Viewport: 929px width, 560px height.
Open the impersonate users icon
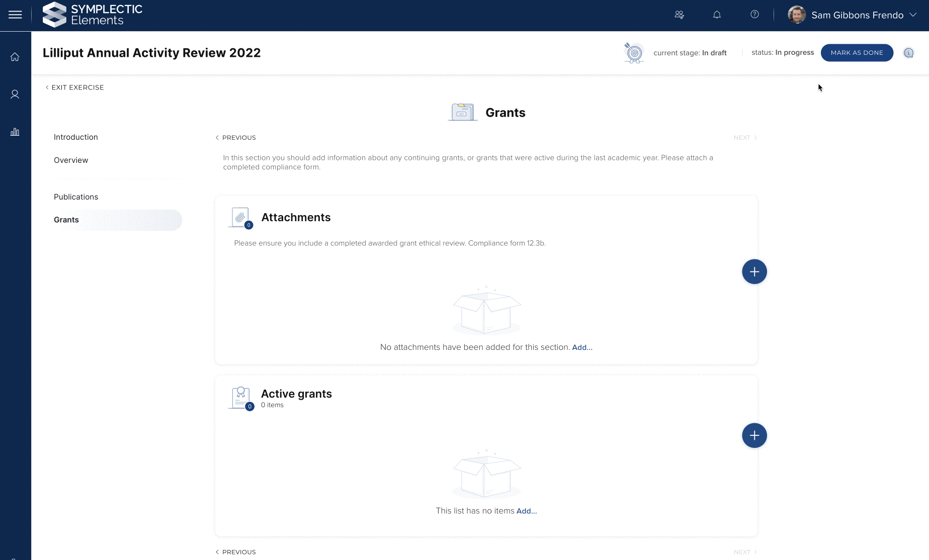tap(679, 15)
